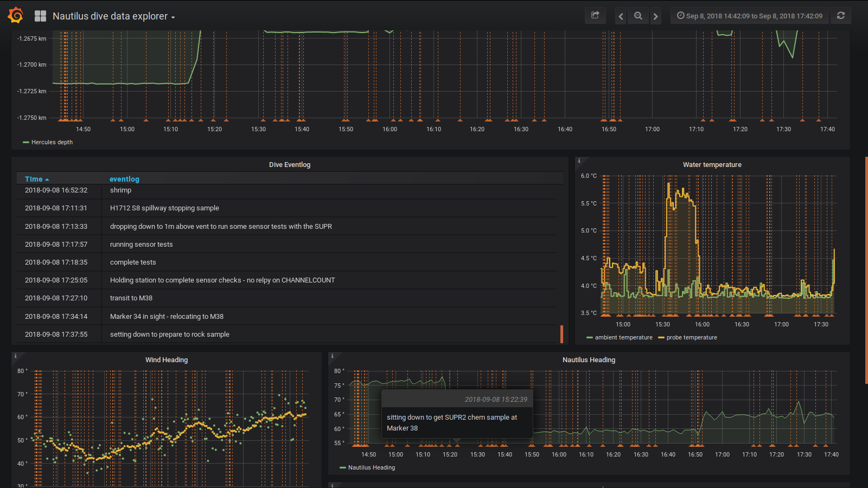Click the refresh dashboard icon
This screenshot has height=488, width=868.
(x=841, y=16)
